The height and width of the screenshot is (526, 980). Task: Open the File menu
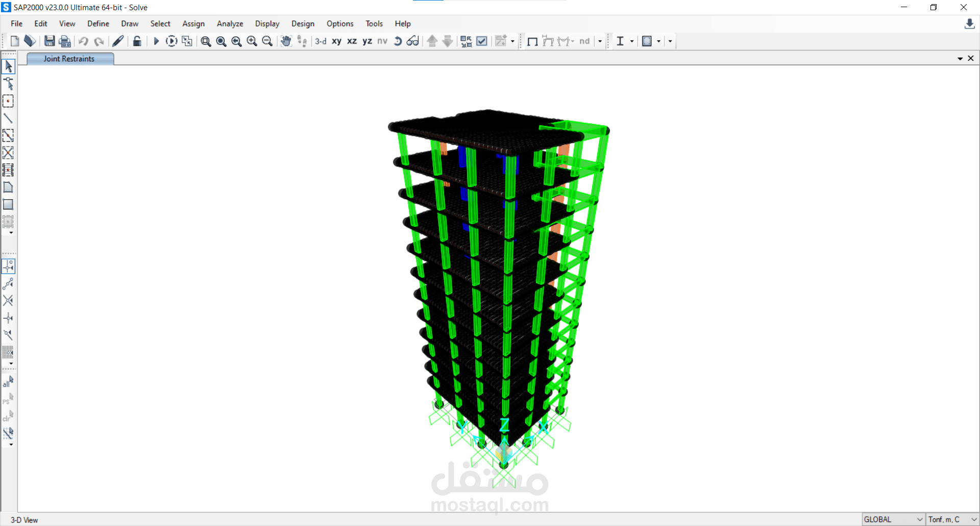coord(17,23)
